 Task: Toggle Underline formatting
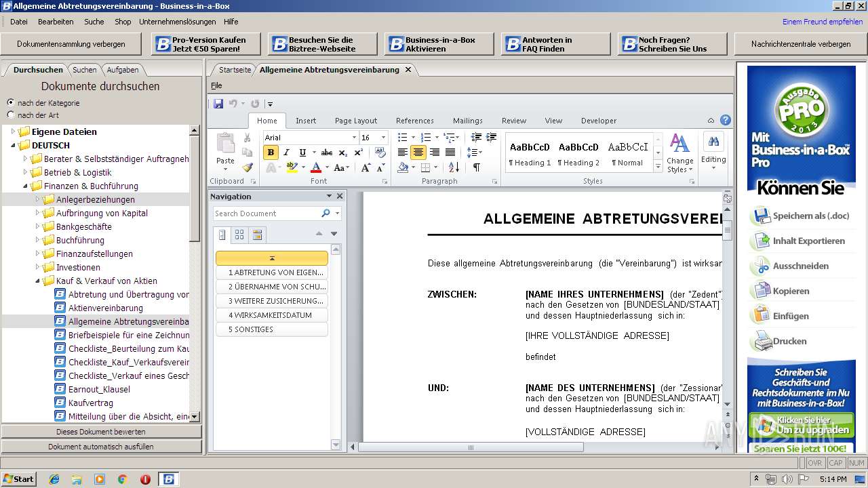(302, 152)
